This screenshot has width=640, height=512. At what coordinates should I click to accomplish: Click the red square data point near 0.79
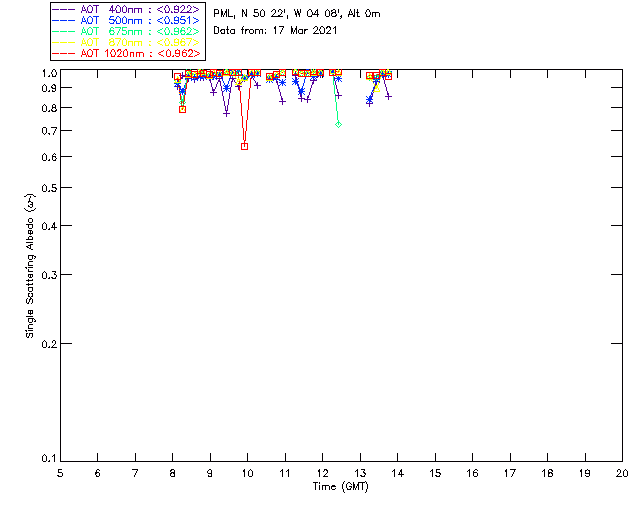pyautogui.click(x=182, y=109)
